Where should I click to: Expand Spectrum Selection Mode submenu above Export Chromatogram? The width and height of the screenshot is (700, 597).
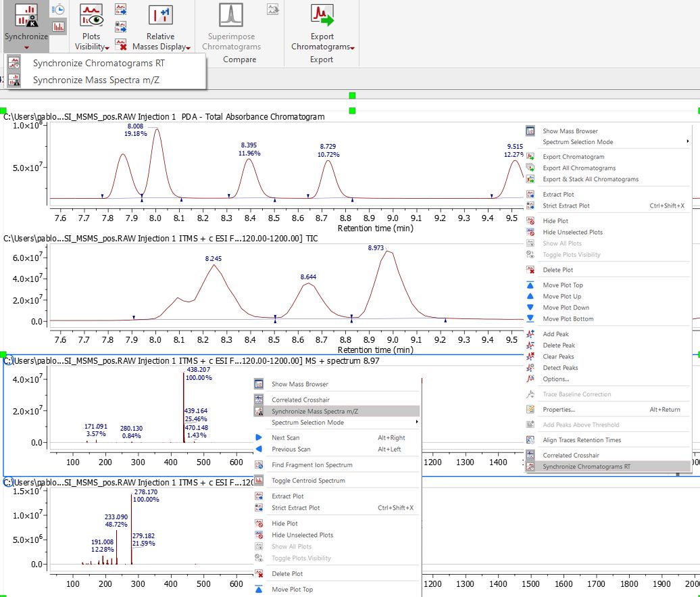click(607, 142)
